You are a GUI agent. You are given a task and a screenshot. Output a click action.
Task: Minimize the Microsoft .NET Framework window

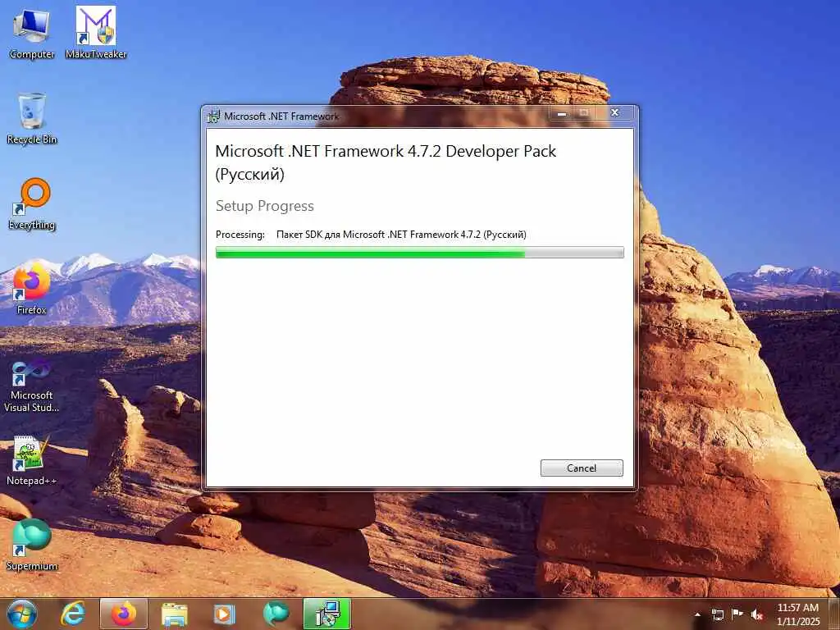(x=561, y=113)
